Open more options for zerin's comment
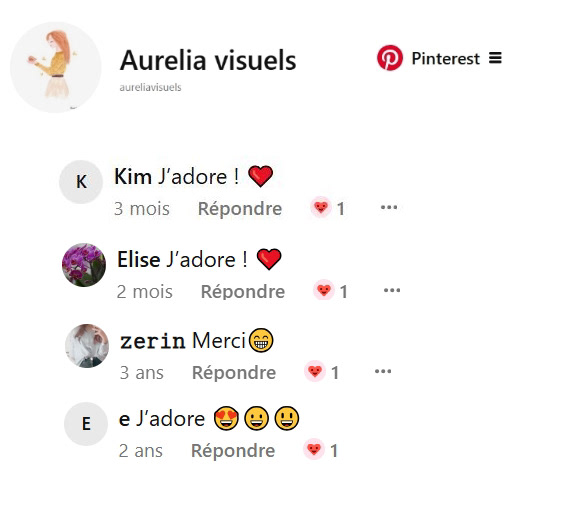 click(x=383, y=371)
